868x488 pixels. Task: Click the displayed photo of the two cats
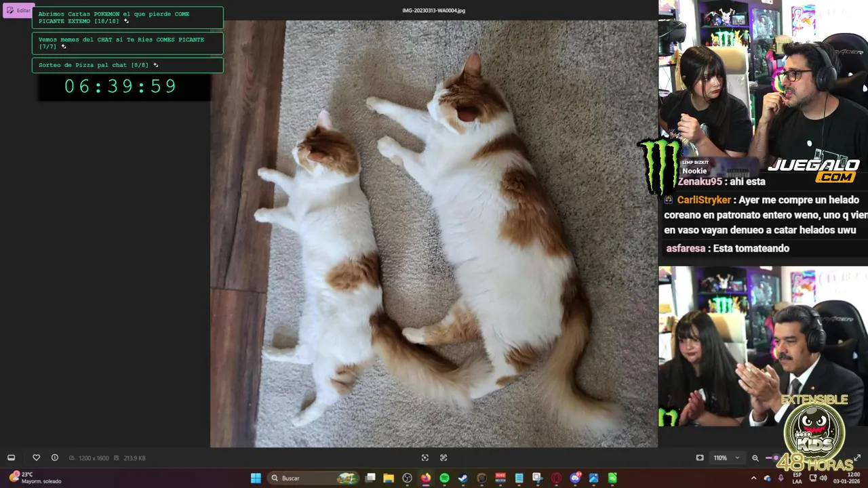433,233
